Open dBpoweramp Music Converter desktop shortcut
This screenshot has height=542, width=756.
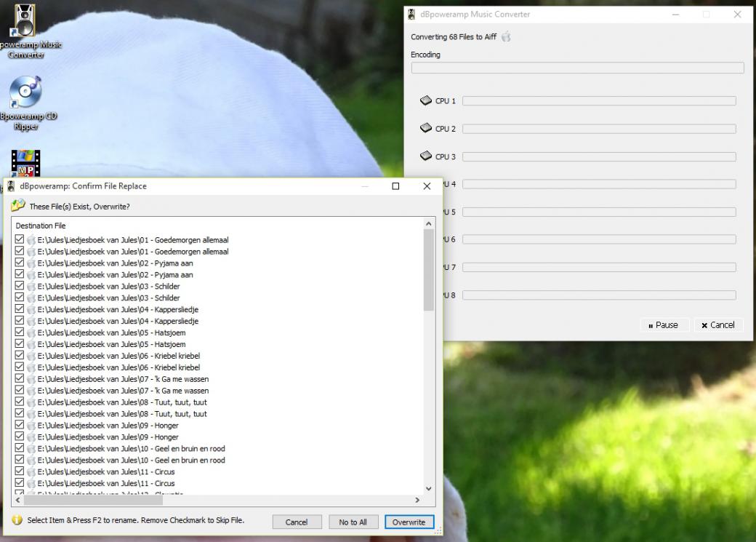[x=24, y=22]
